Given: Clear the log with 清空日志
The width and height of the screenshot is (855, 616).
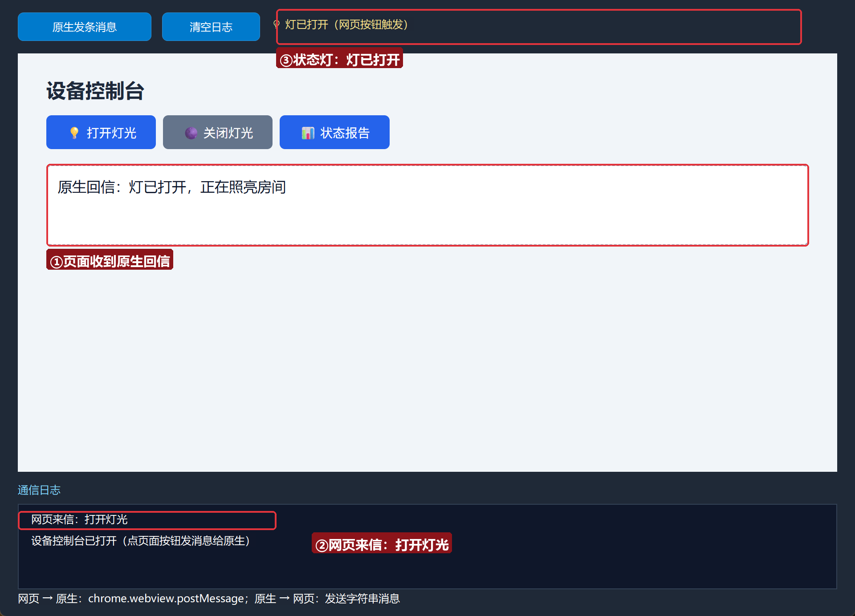Looking at the screenshot, I should (x=211, y=27).
